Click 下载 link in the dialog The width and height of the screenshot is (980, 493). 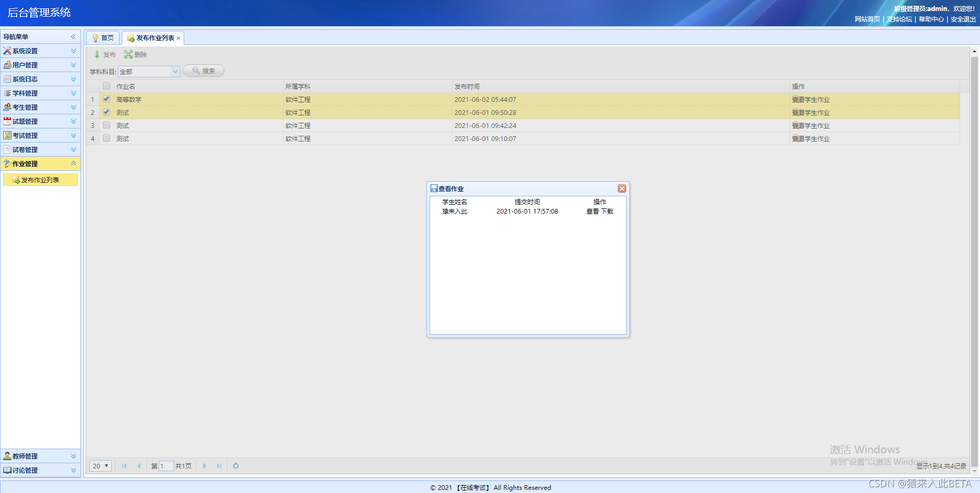click(x=607, y=212)
